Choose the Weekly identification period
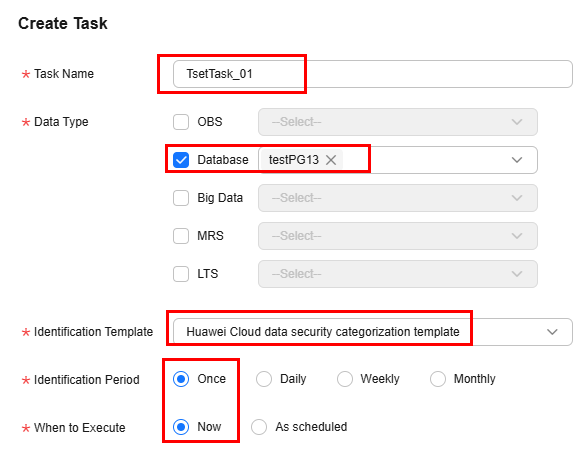Image resolution: width=580 pixels, height=451 pixels. (x=345, y=379)
